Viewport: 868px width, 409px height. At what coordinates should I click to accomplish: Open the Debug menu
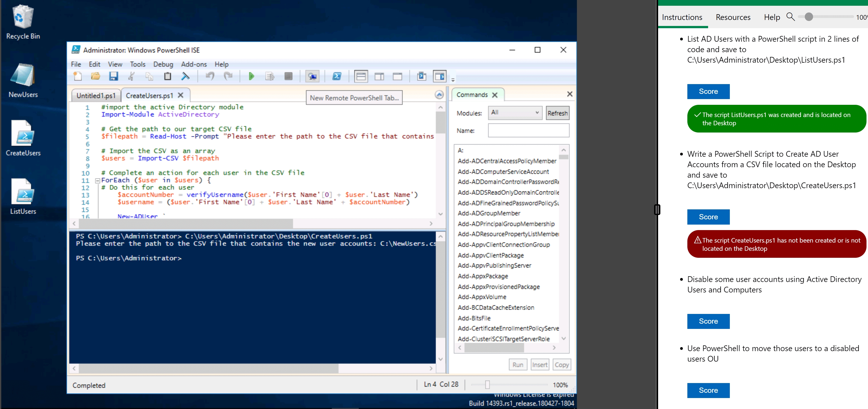(163, 64)
